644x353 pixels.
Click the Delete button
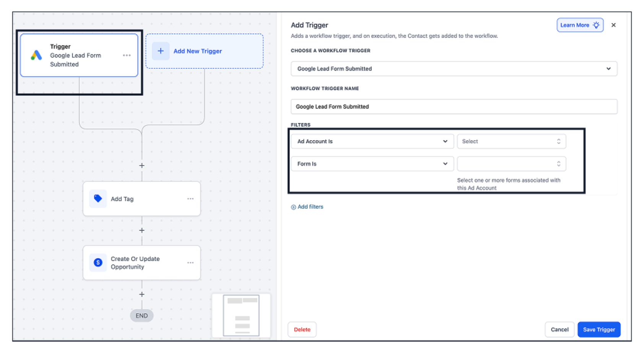click(302, 329)
